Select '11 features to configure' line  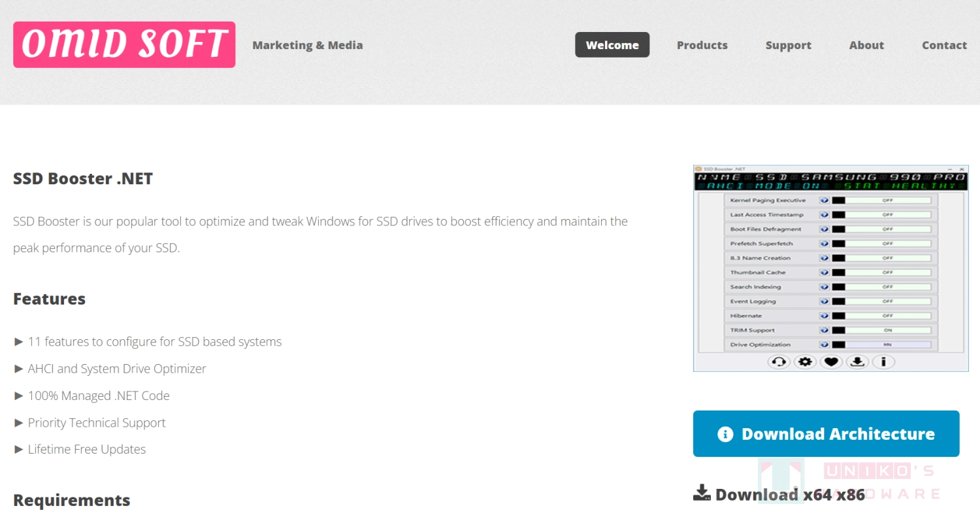click(x=148, y=342)
